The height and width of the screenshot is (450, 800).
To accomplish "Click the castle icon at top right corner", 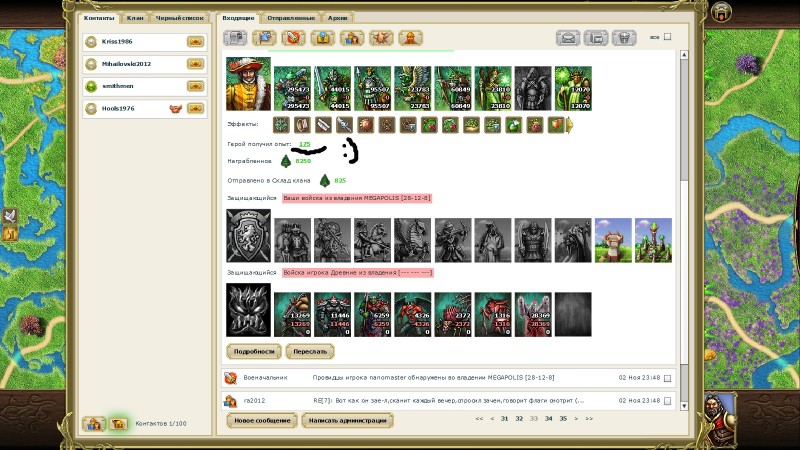I will (x=721, y=12).
